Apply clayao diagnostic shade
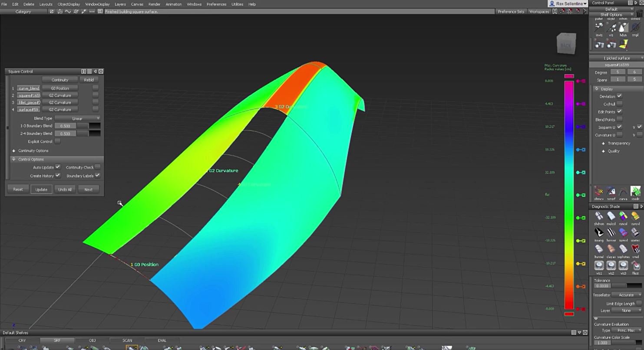Image resolution: width=644 pixels, height=350 pixels. coord(611,249)
